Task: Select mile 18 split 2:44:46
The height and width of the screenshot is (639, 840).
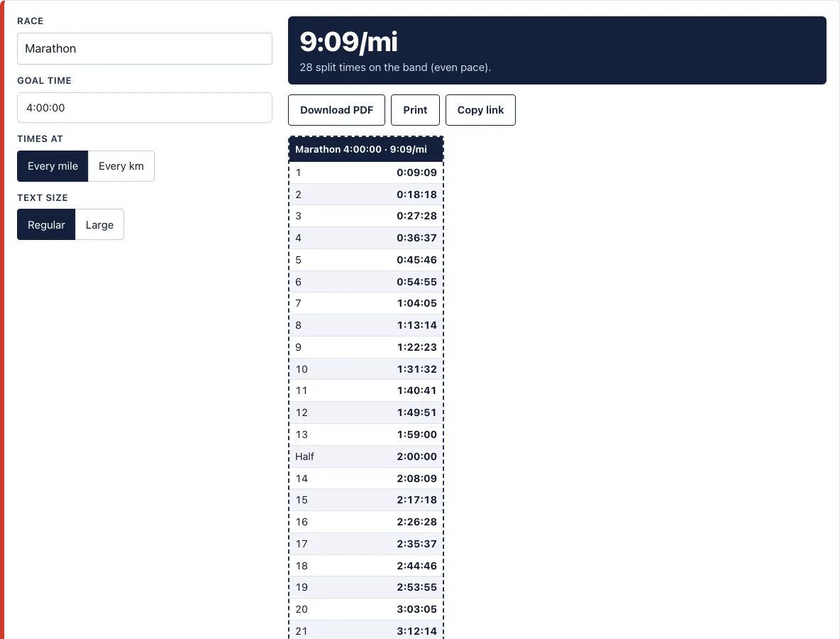Action: 416,566
